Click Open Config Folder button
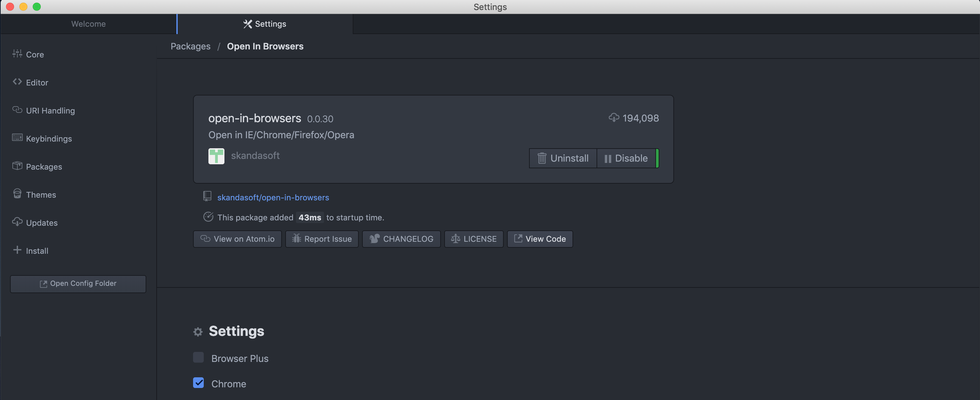Screen dimensions: 980x400 click(x=78, y=284)
